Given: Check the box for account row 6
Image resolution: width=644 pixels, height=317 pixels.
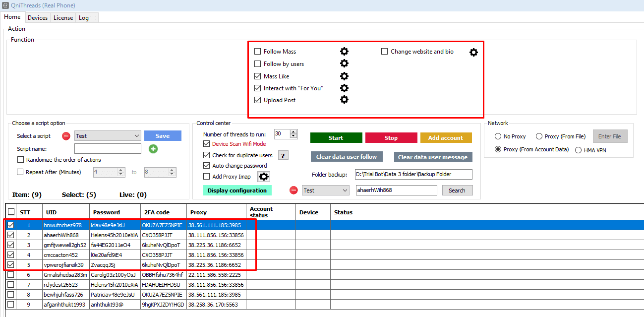Looking at the screenshot, I should click(x=11, y=275).
